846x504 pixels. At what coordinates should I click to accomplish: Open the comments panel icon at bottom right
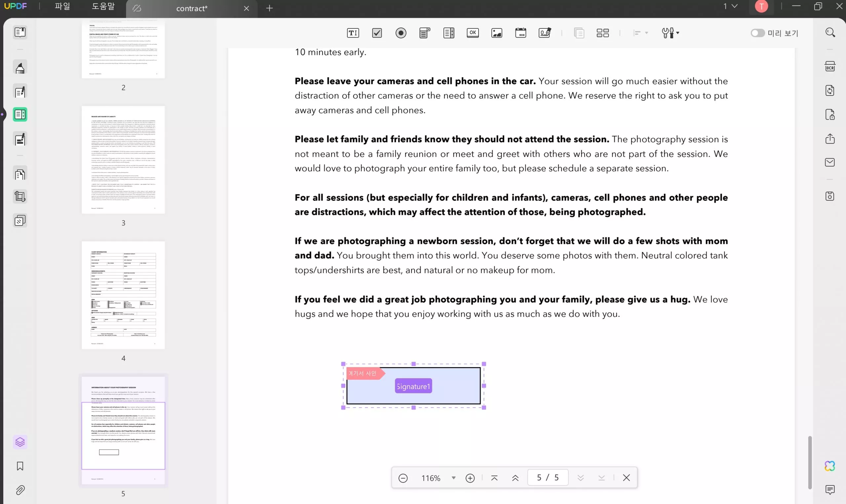[830, 490]
